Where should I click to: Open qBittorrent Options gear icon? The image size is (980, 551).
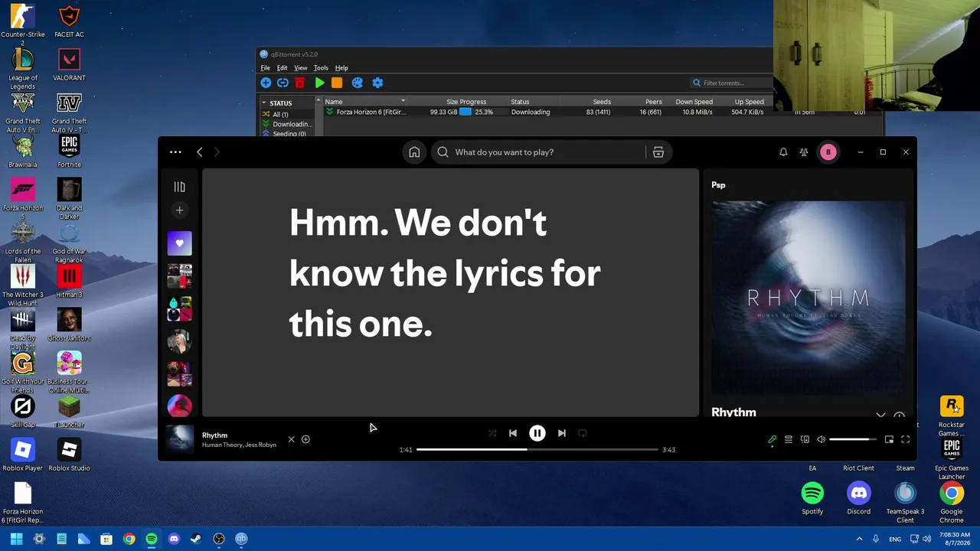pyautogui.click(x=377, y=83)
